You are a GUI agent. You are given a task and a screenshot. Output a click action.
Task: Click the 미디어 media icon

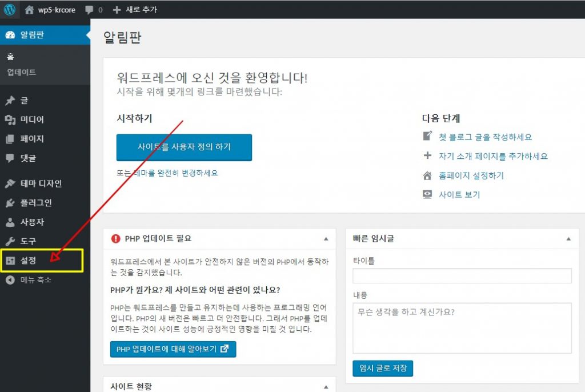point(10,120)
